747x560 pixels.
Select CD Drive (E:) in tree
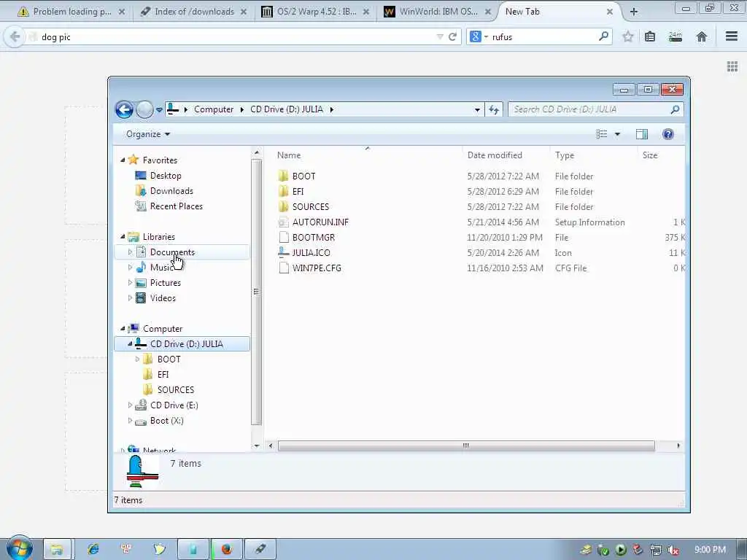coord(174,405)
